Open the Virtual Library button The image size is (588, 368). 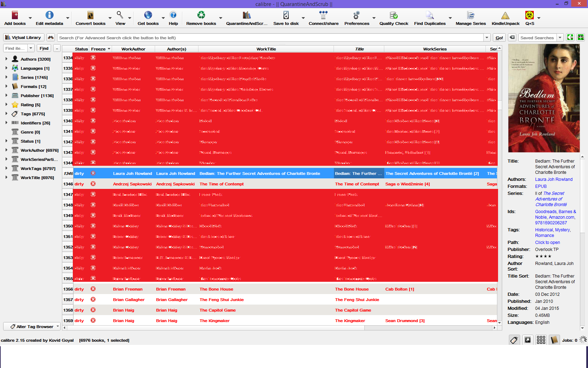pos(24,38)
